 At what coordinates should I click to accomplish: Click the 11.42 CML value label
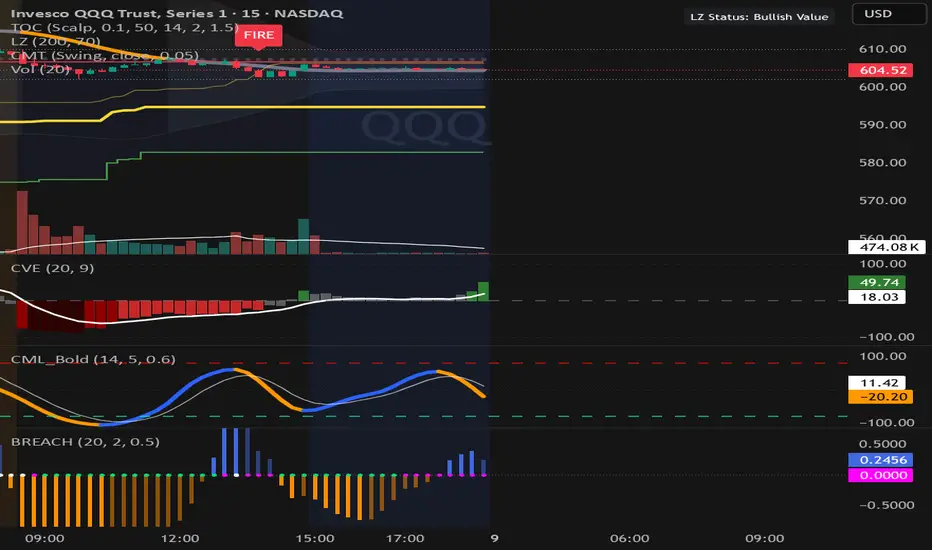coord(877,383)
